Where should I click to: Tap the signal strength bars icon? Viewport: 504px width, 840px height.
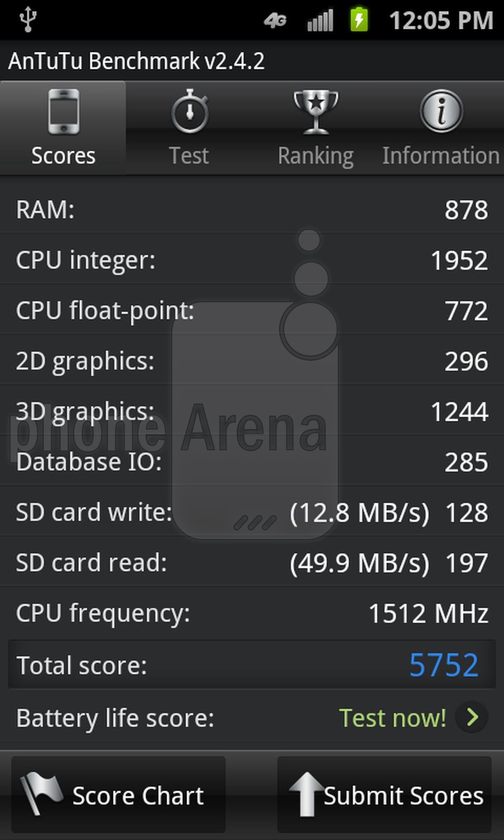tap(320, 21)
